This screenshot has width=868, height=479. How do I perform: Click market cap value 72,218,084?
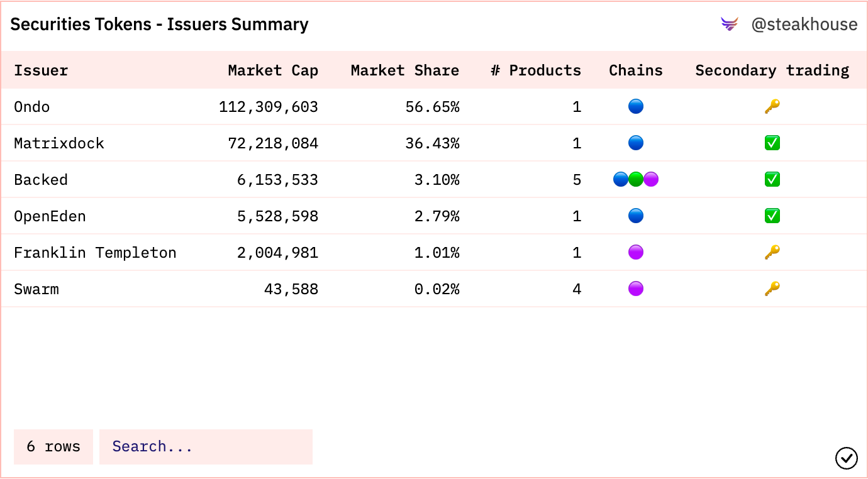273,143
